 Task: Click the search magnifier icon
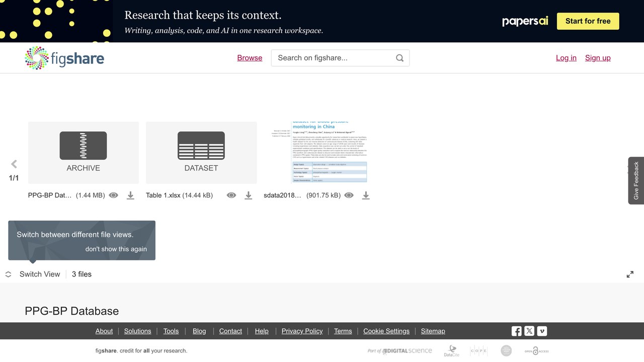399,58
